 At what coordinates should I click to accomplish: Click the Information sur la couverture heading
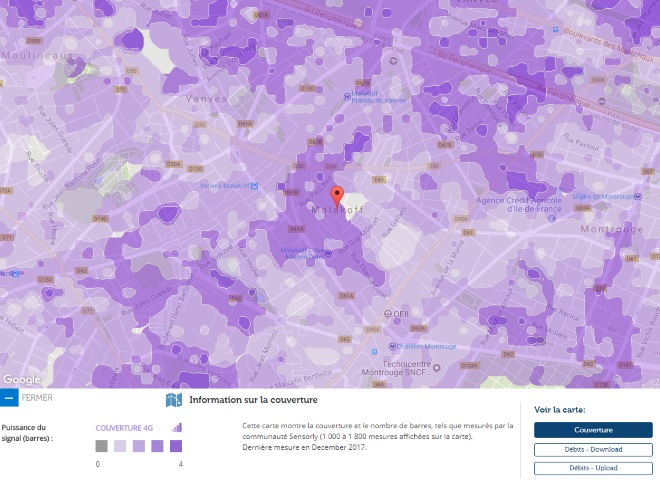coord(253,400)
